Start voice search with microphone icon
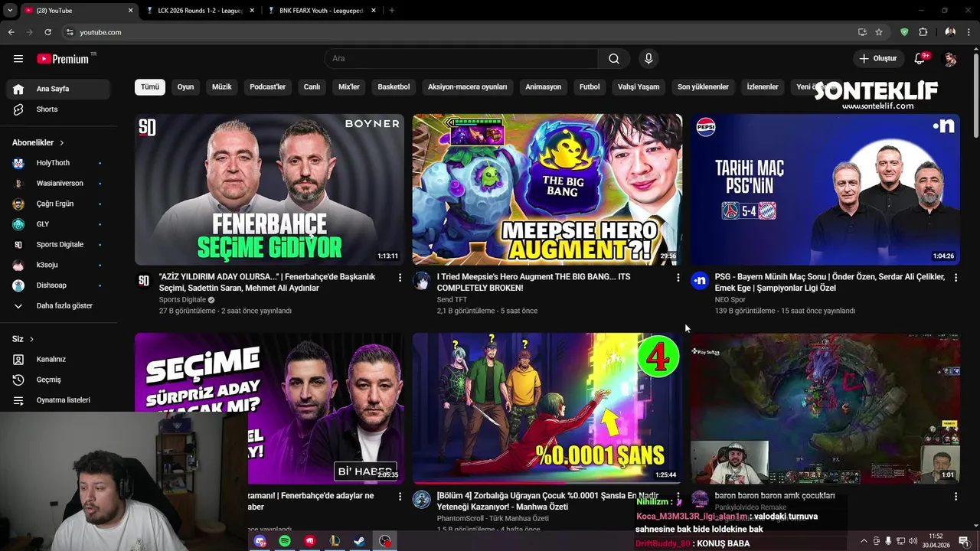The image size is (980, 551). 648,59
